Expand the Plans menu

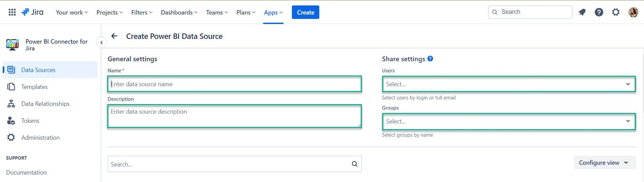pos(246,12)
